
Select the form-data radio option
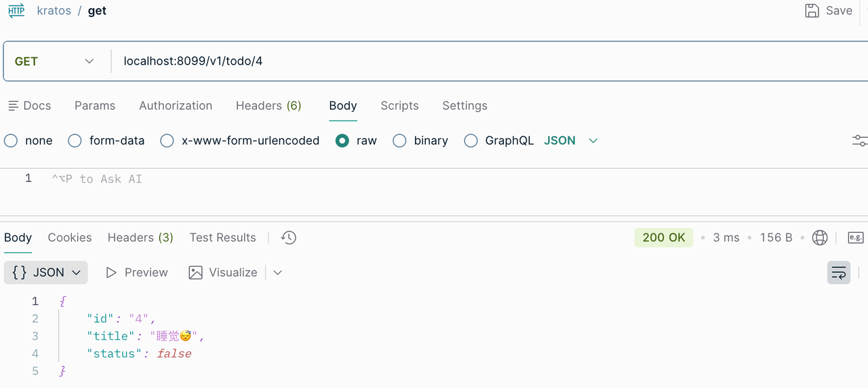pyautogui.click(x=75, y=140)
